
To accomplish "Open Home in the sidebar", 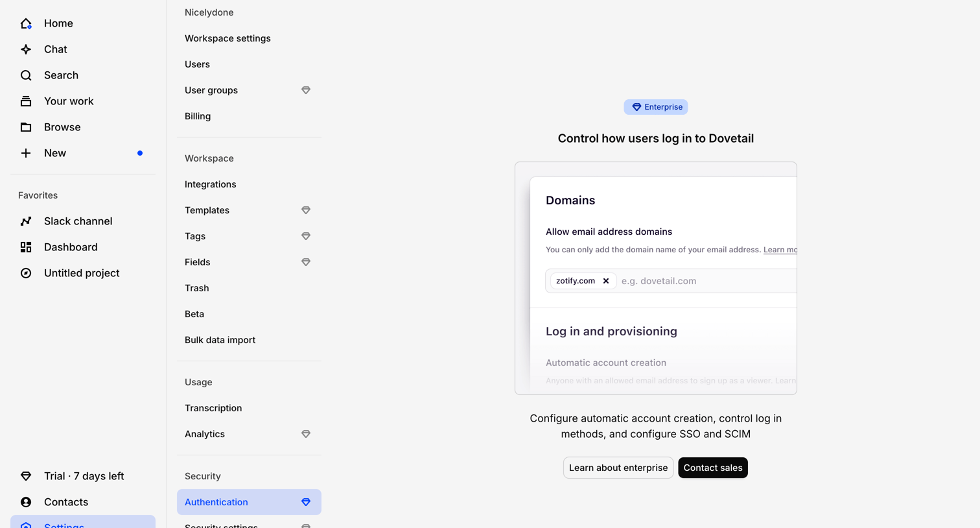I will click(83, 23).
